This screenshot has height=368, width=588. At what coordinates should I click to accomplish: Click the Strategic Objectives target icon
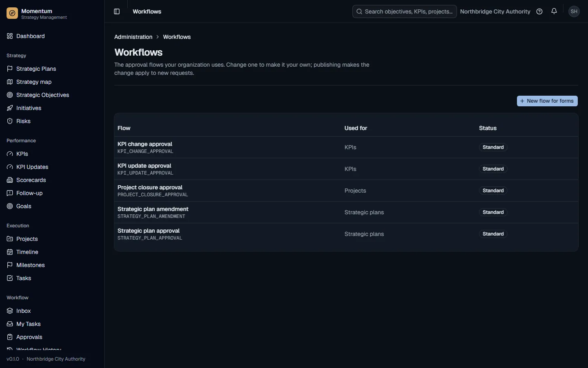click(10, 95)
